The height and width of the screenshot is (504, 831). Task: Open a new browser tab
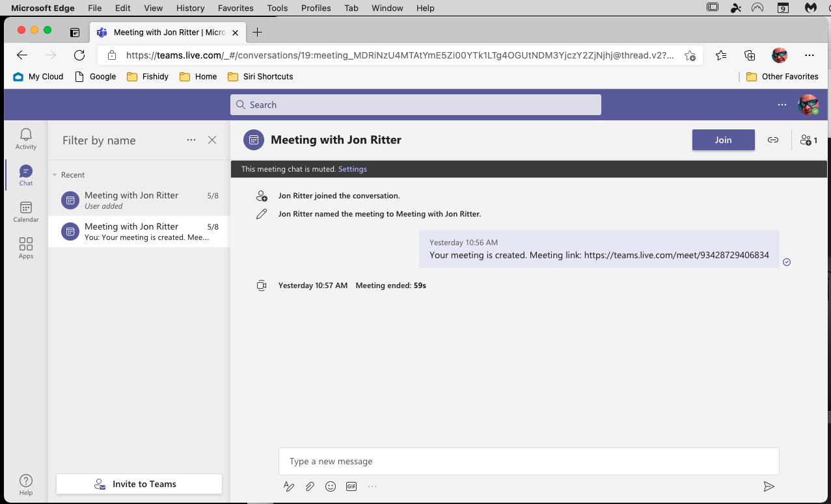[x=258, y=32]
